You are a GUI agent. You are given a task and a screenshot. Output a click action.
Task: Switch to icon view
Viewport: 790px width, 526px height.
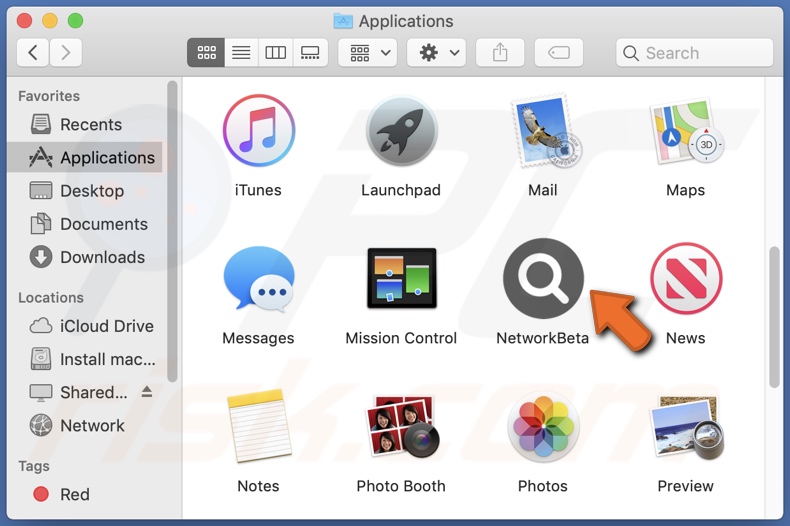click(x=206, y=52)
